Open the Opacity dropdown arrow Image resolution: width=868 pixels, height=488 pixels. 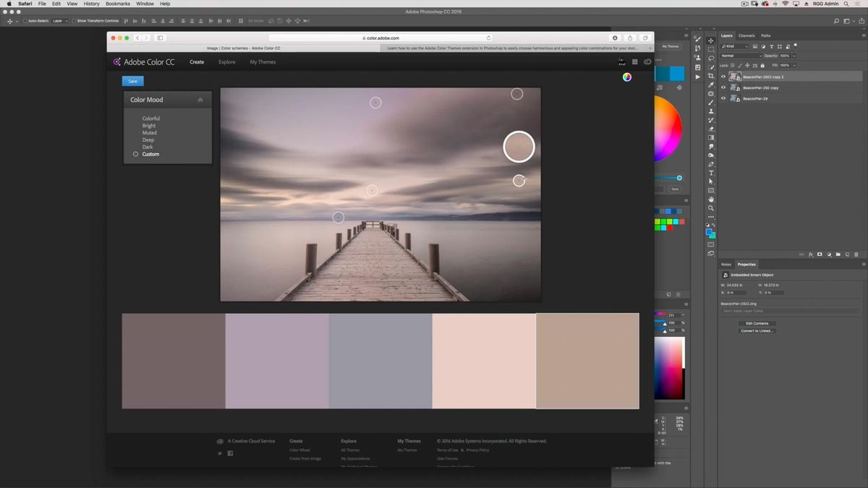(x=794, y=56)
